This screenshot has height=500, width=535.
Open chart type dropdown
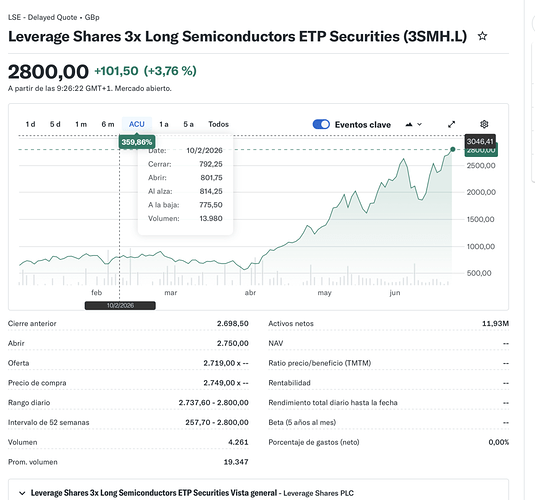pos(413,125)
